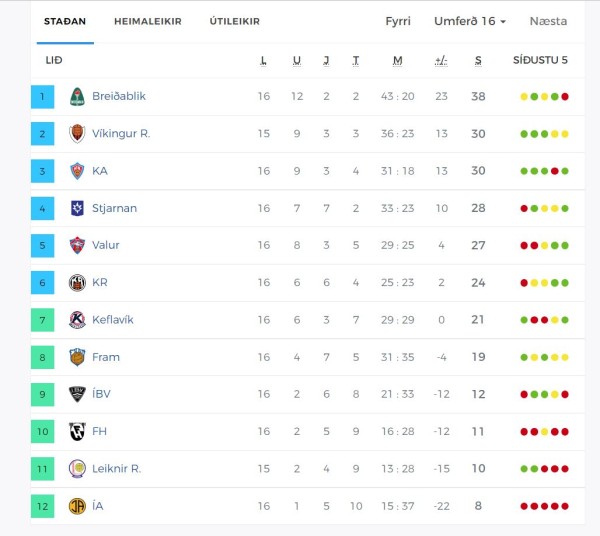This screenshot has width=600, height=536.
Task: Open the Umferð 16 round dropdown
Action: tap(470, 21)
